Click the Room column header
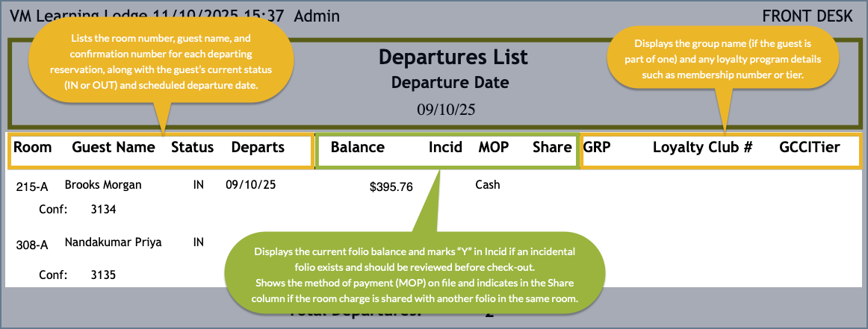The image size is (868, 329). (33, 148)
